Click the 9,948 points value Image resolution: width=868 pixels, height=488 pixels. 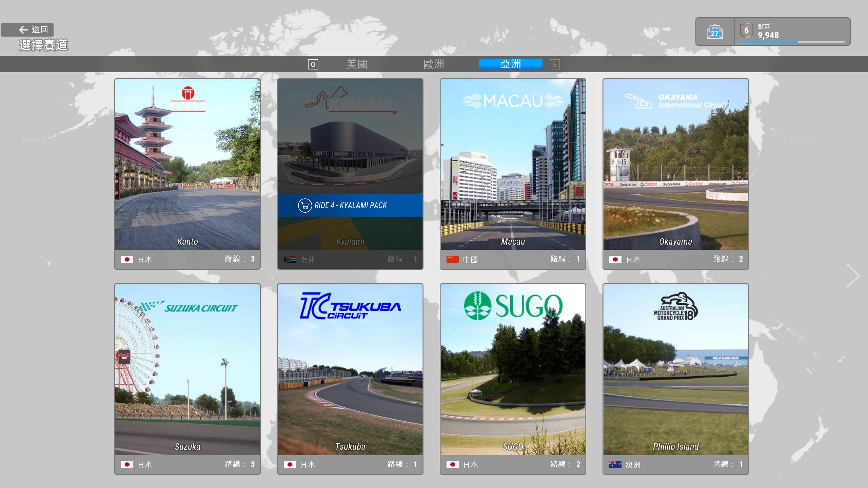click(x=768, y=35)
